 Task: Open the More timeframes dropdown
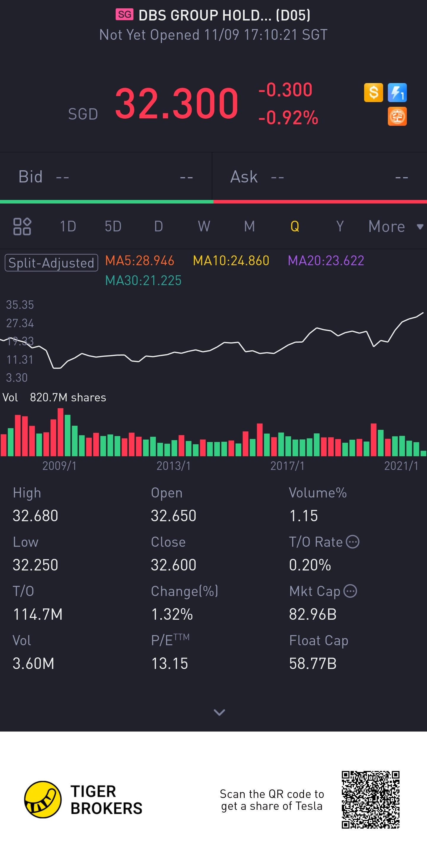click(396, 226)
